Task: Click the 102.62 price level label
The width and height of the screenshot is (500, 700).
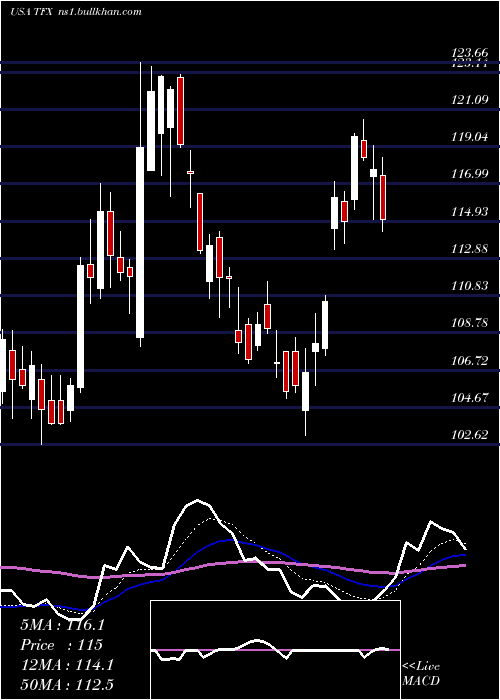Action: 470,434
